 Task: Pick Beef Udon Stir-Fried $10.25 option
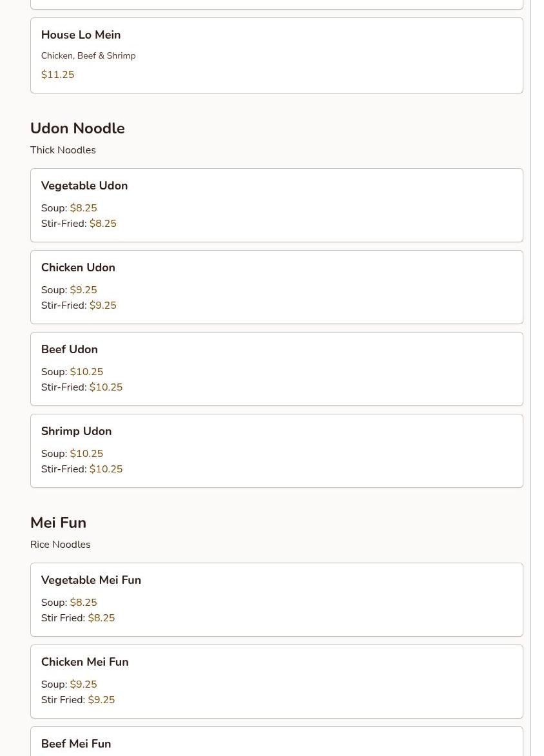point(106,387)
